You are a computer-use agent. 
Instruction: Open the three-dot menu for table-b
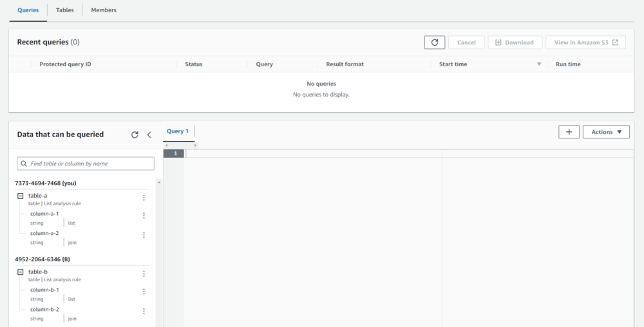(x=144, y=274)
